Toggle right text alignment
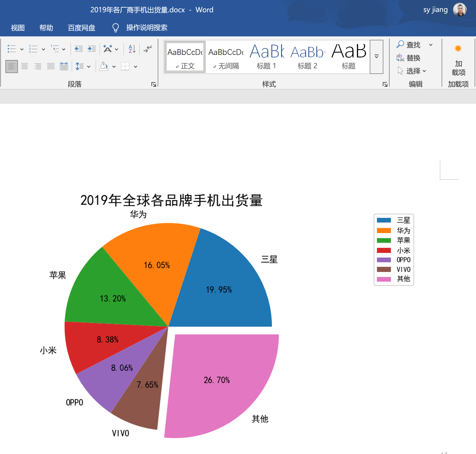The height and width of the screenshot is (454, 476). [38, 67]
